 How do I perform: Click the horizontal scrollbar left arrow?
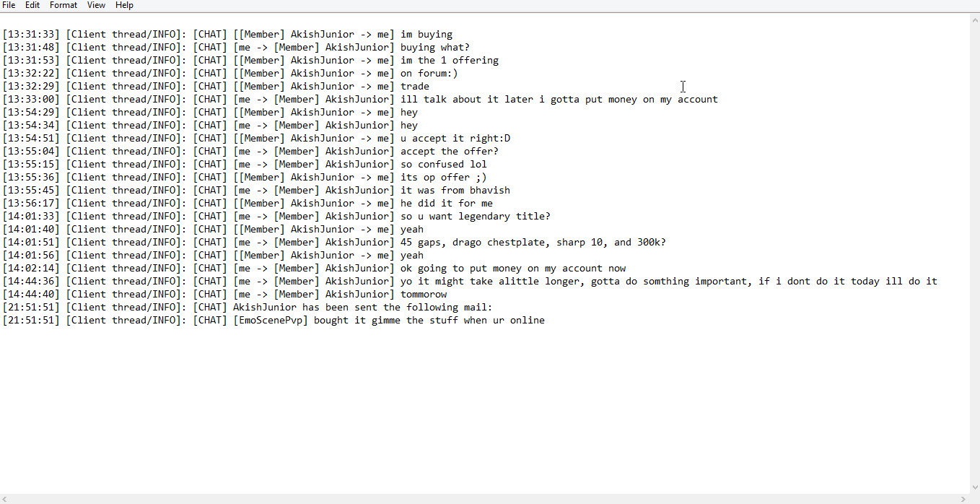tap(6, 499)
